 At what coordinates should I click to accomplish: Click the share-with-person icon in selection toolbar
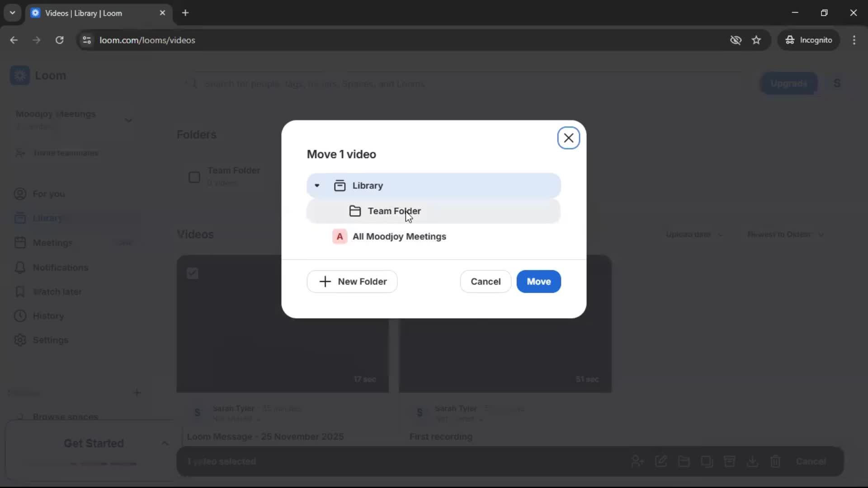coord(637,461)
